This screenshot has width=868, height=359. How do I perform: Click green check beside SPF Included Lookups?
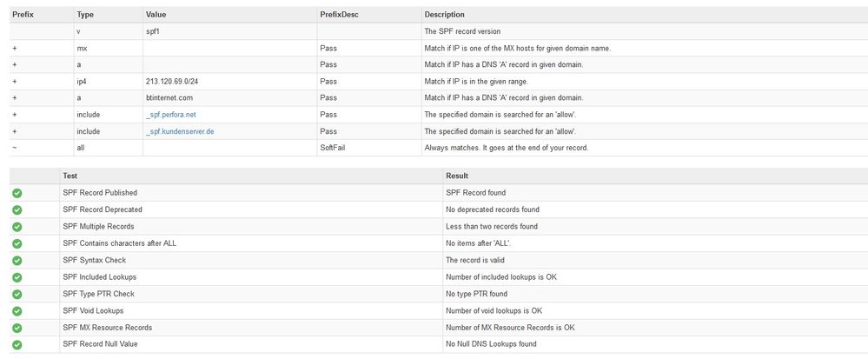click(17, 277)
